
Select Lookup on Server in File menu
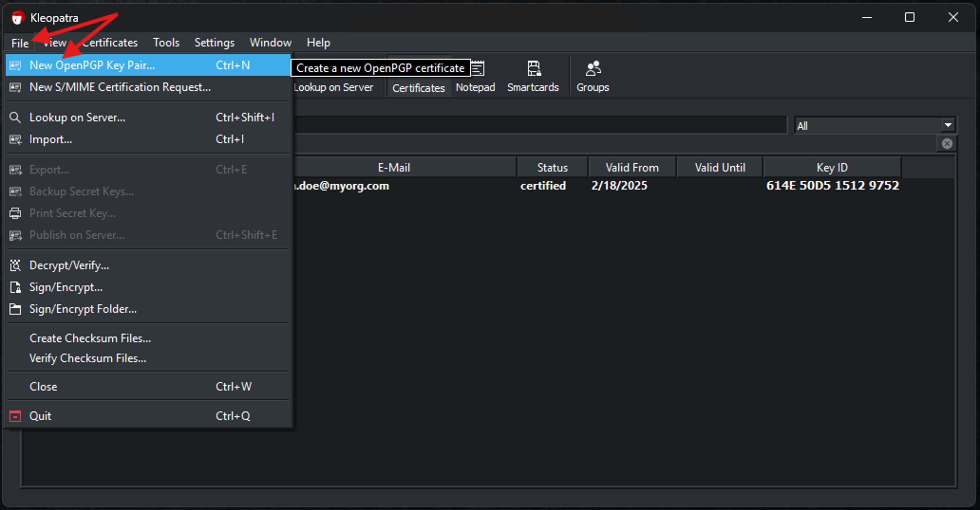pyautogui.click(x=149, y=117)
